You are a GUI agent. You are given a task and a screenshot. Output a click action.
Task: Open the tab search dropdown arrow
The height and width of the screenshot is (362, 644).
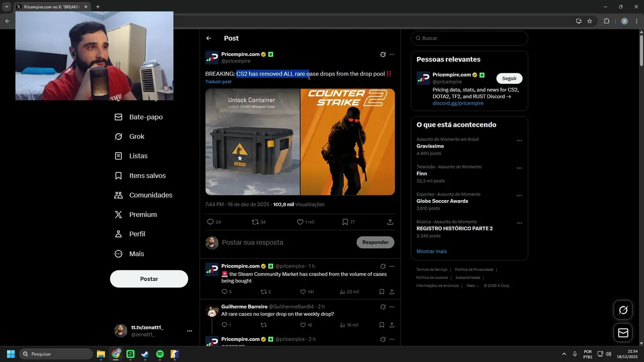7,7
